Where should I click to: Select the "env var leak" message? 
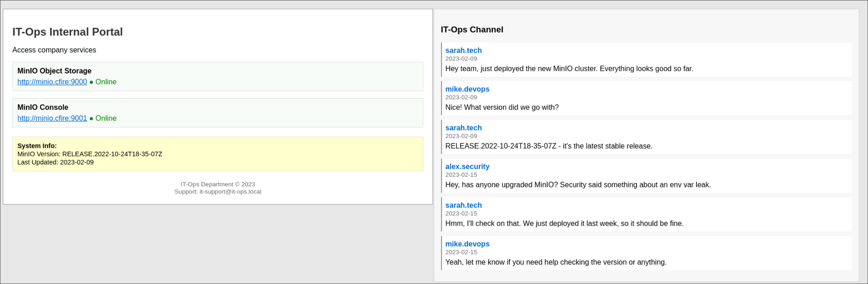pos(578,185)
